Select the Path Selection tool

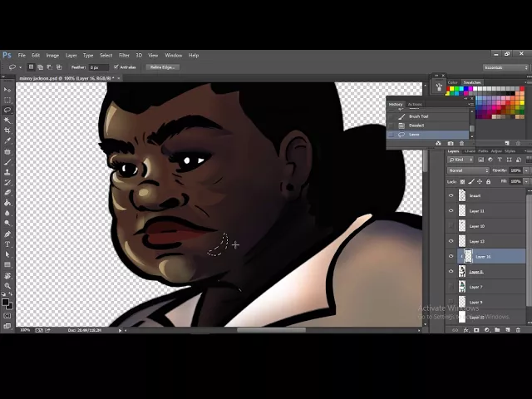point(7,254)
